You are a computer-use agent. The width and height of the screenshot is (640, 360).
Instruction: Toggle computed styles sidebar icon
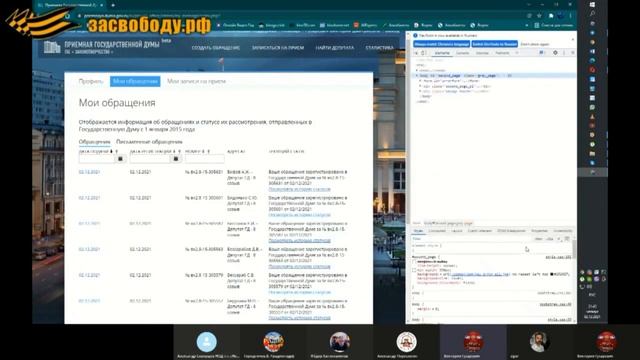tap(567, 239)
